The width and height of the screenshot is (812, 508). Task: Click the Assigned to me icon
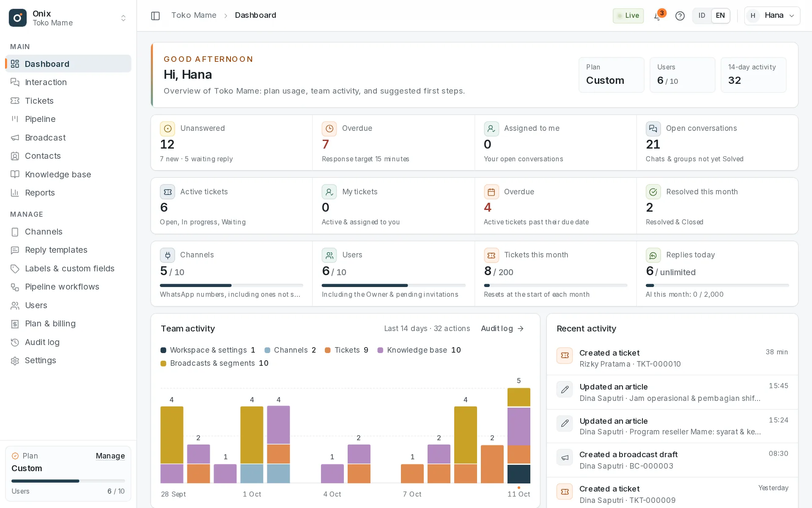point(491,129)
